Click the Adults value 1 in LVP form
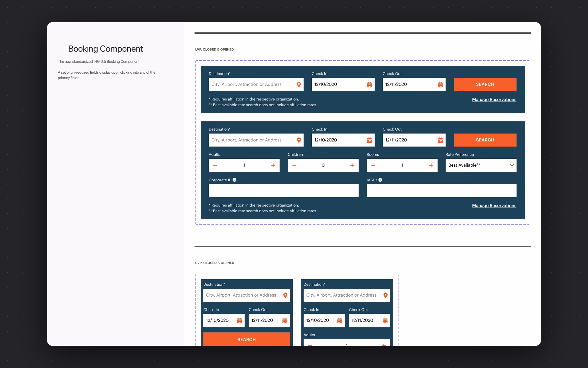 coord(244,165)
